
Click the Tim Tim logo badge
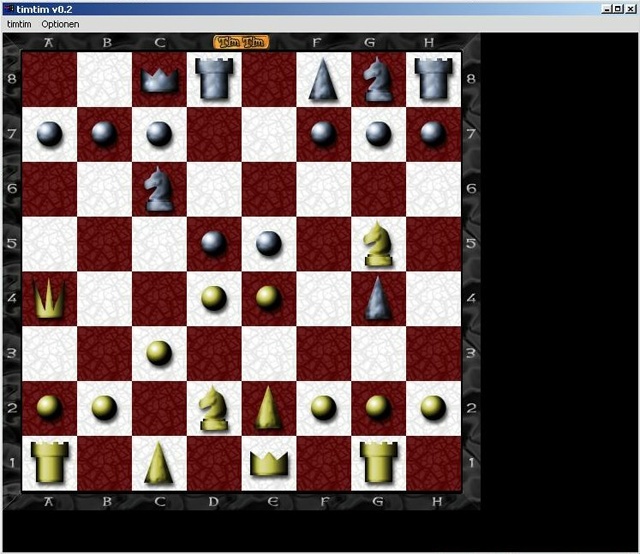pyautogui.click(x=241, y=42)
